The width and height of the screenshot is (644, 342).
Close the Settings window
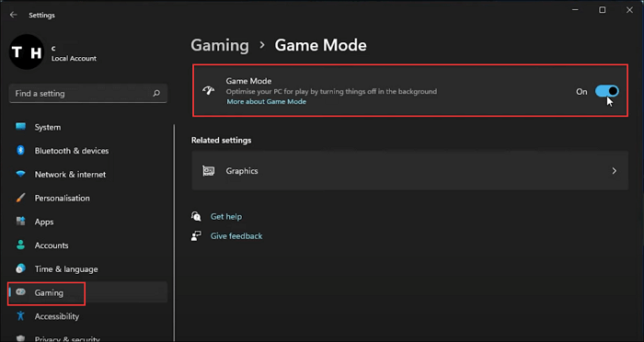pos(629,10)
